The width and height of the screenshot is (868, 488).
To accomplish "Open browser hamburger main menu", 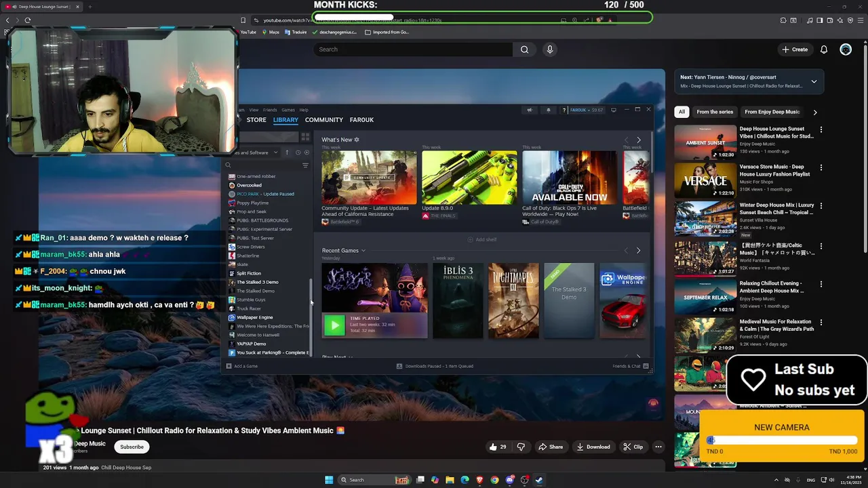I will [x=860, y=20].
